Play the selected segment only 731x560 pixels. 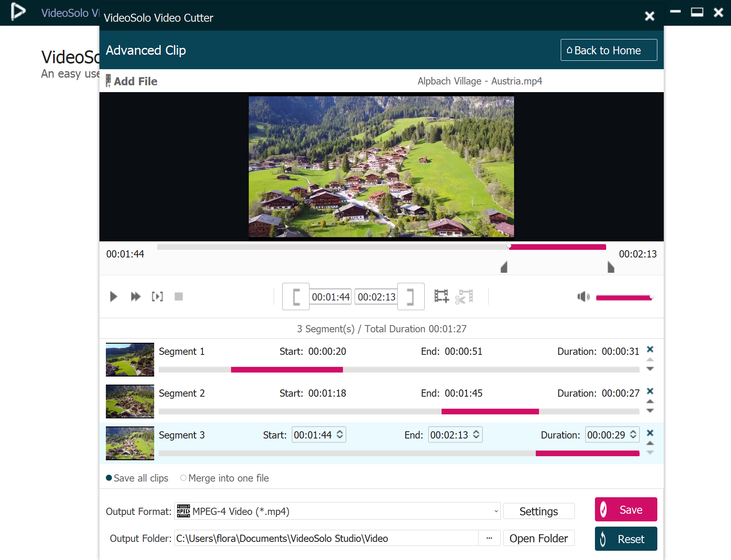pyautogui.click(x=157, y=296)
